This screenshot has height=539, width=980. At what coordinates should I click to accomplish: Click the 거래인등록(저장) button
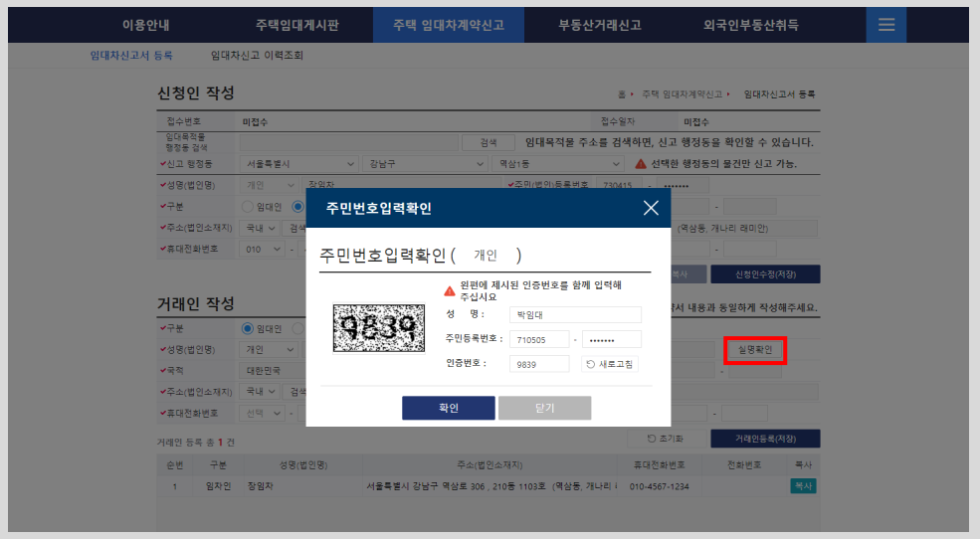765,439
